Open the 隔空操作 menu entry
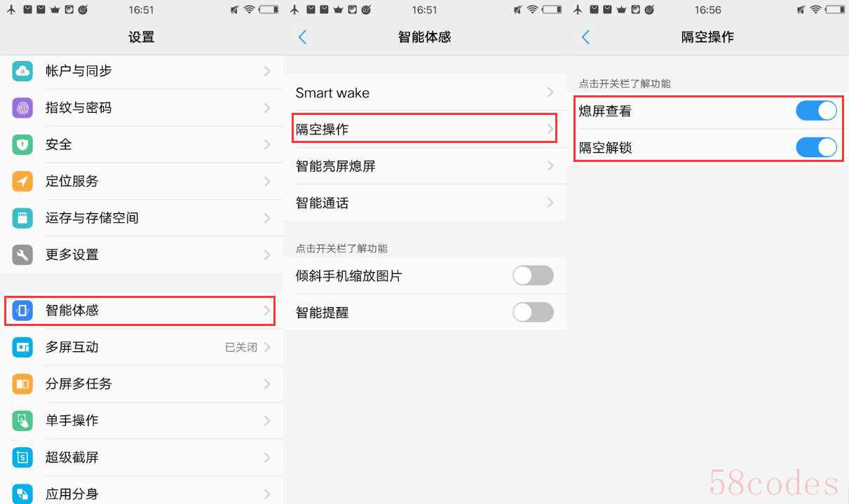Viewport: 849px width, 504px height. 425,129
